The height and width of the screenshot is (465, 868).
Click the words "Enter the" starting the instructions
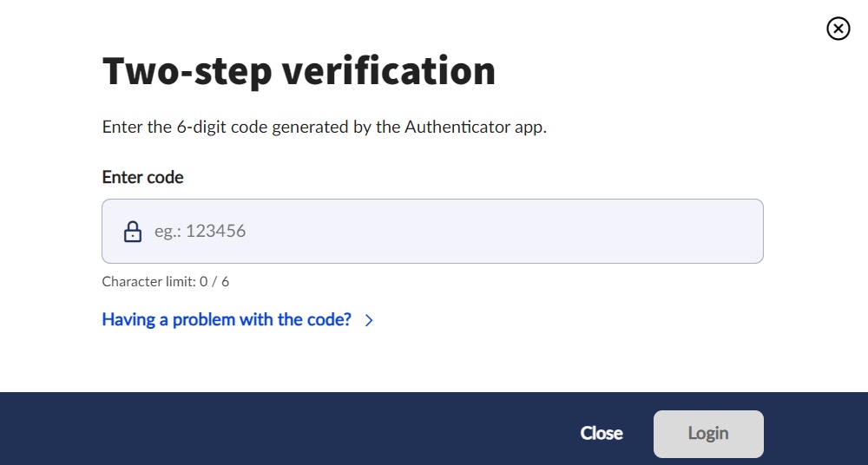pos(136,128)
